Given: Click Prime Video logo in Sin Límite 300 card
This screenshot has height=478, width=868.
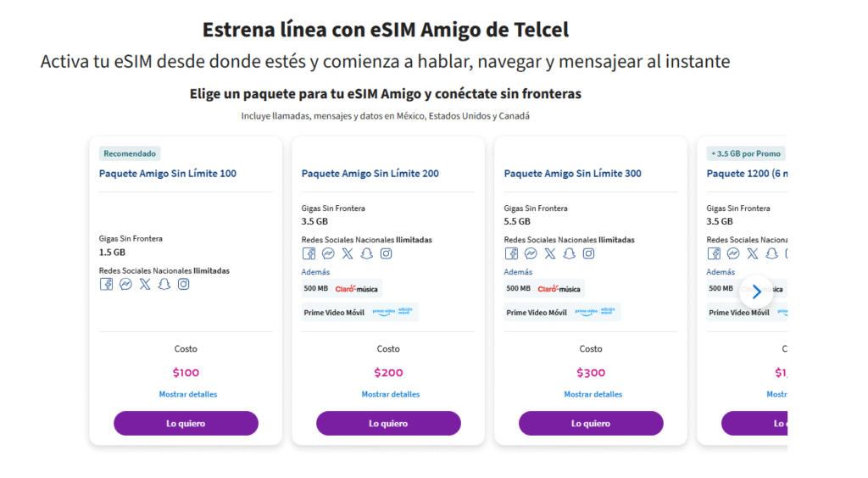Looking at the screenshot, I should (595, 312).
